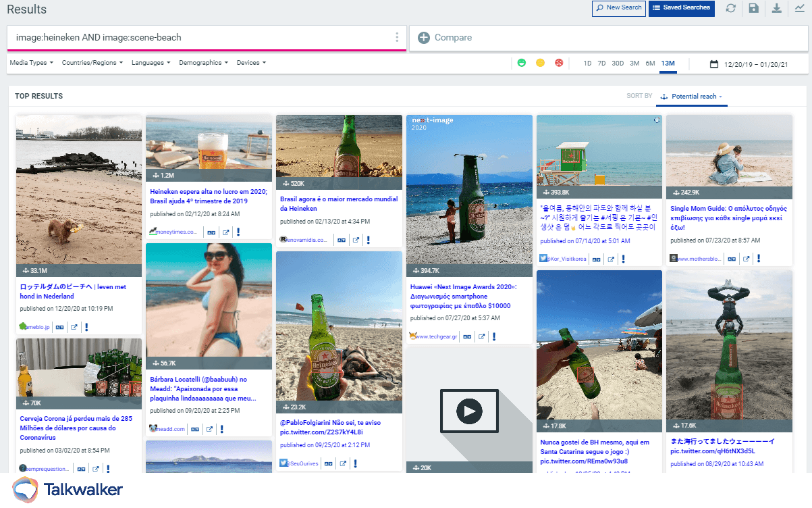Open the Countries/Regions filter dropdown
Viewport: 812px width, 508px height.
tap(92, 63)
